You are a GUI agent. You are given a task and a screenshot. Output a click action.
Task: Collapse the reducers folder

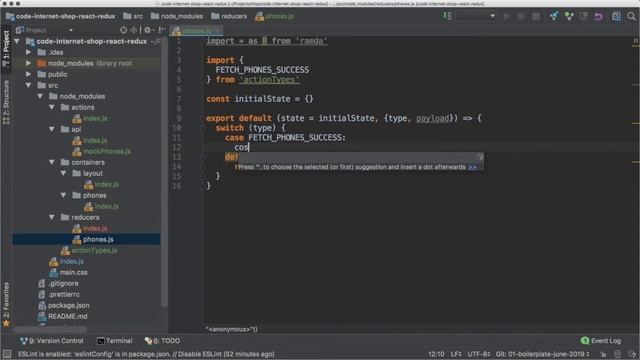pyautogui.click(x=52, y=218)
